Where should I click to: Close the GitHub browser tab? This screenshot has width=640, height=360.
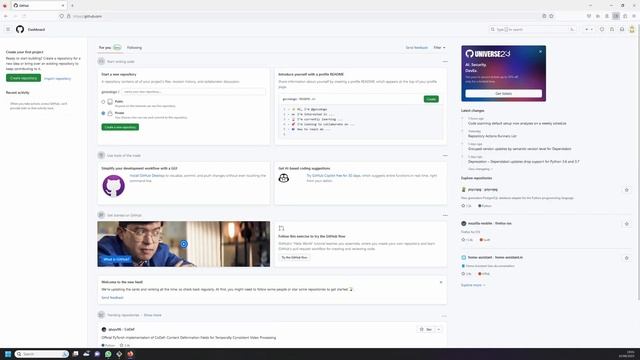pos(63,6)
